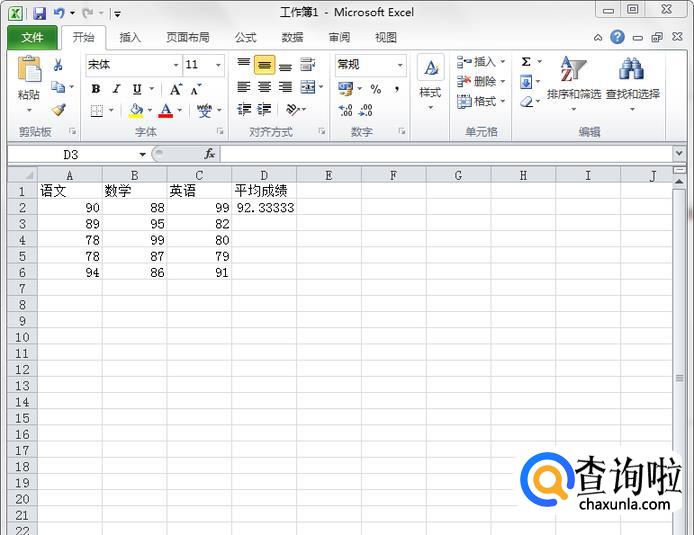Toggle bottom vertical alignment
Viewport: 694px width, 535px height.
pyautogui.click(x=285, y=65)
